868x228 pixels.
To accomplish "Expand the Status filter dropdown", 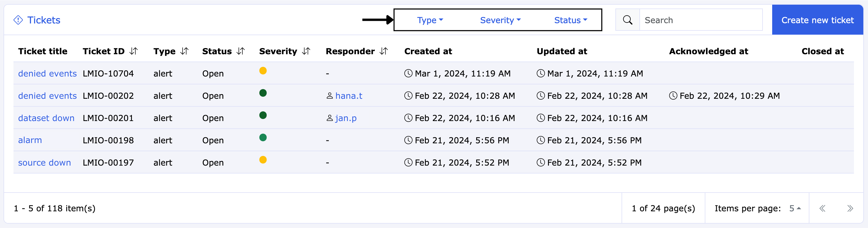I will (x=571, y=20).
